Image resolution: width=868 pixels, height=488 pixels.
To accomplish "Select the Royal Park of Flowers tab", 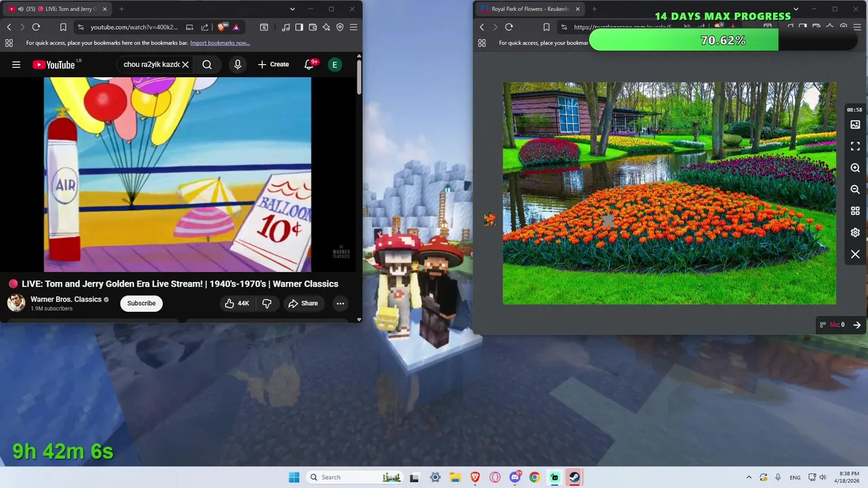I will [530, 9].
